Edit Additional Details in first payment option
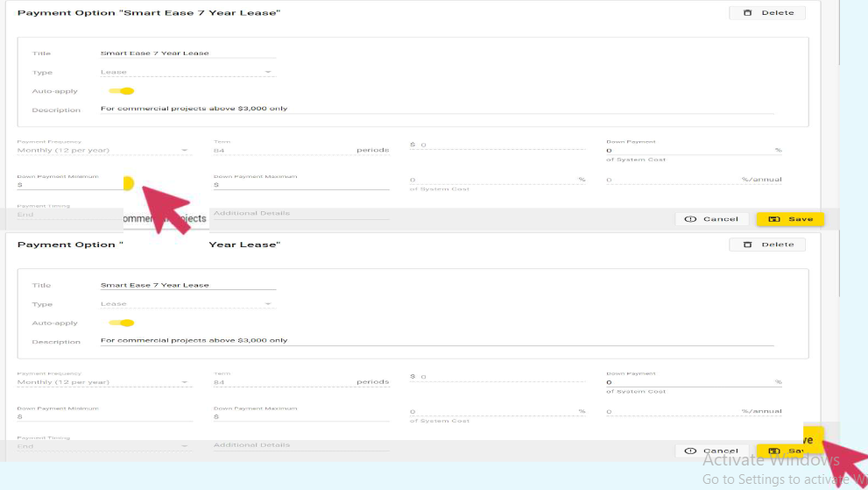The image size is (868, 490). click(301, 213)
